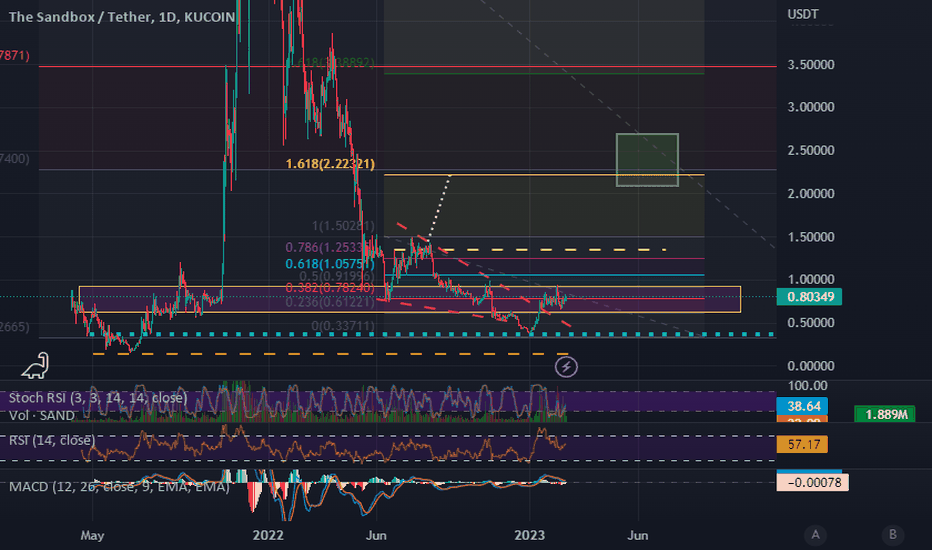
Task: Select the Vol · SAND indicator label
Action: (x=42, y=415)
